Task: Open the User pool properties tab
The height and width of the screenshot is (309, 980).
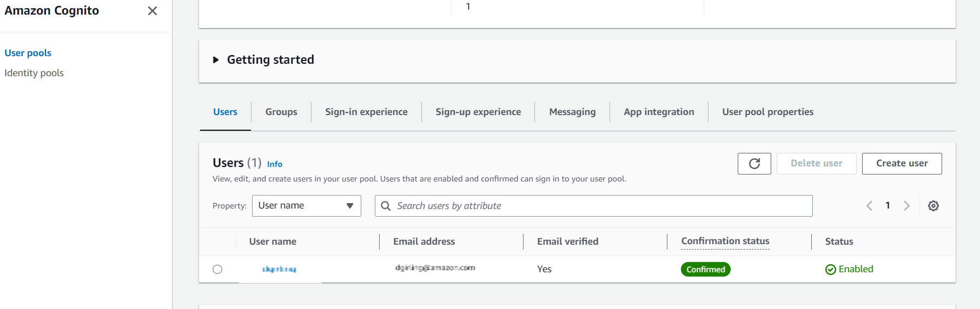Action: [767, 112]
